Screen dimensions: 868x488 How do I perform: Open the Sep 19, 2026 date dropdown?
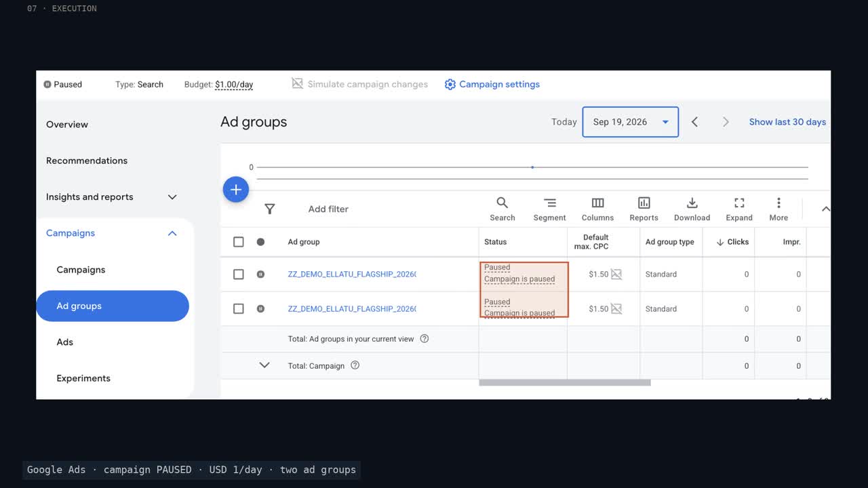(x=631, y=122)
